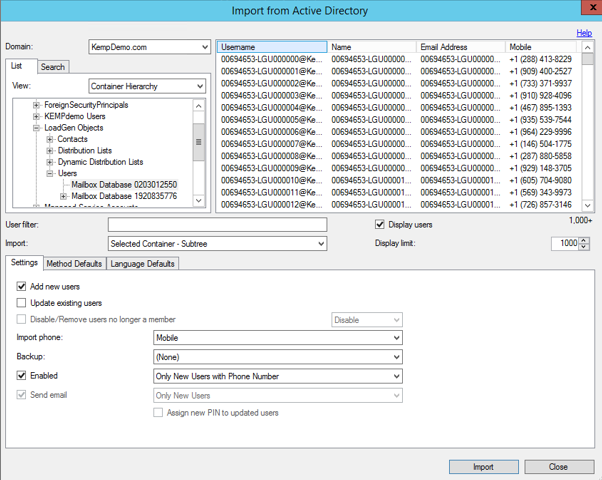Click the Close button
This screenshot has width=602, height=480.
pyautogui.click(x=559, y=467)
